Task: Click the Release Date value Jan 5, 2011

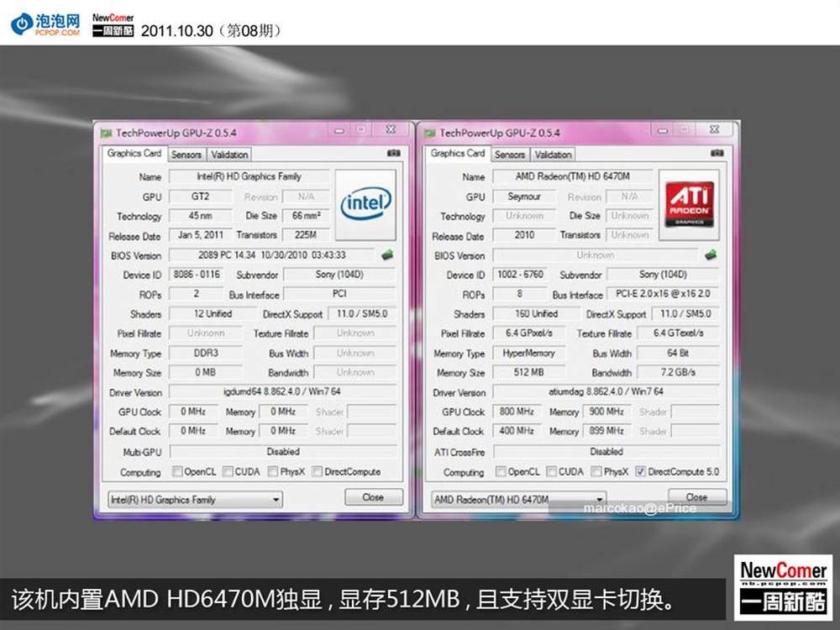Action: click(x=201, y=235)
